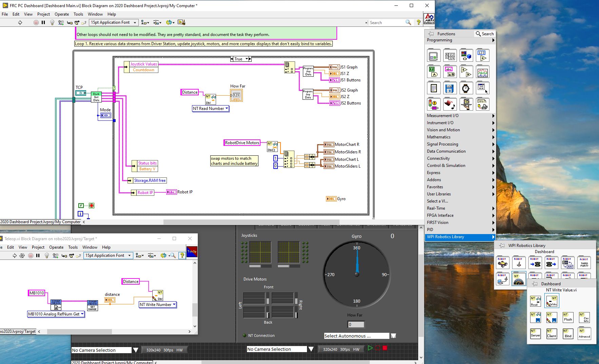Expand Mathematics palette category
Screen dimensions: 599x364
tap(460, 137)
